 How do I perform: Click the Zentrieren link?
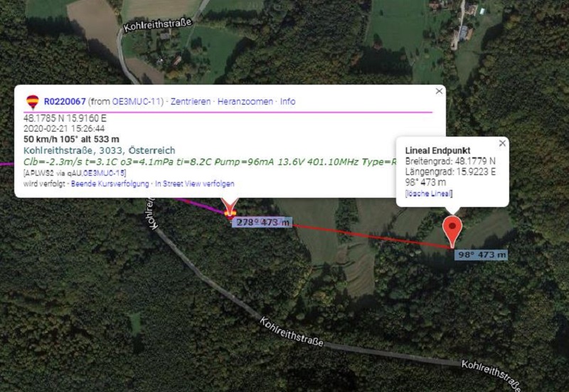[x=191, y=102]
